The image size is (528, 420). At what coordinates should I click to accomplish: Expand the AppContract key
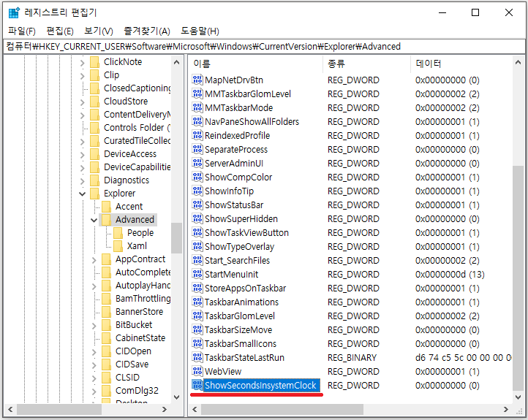click(94, 260)
